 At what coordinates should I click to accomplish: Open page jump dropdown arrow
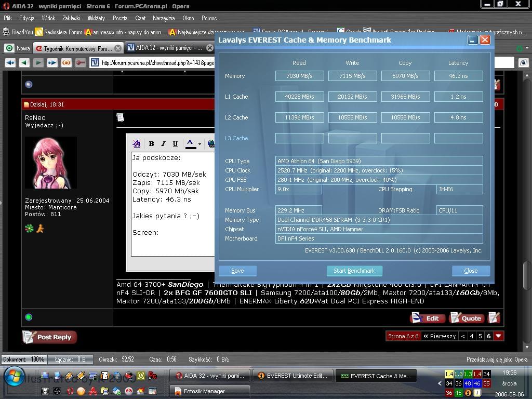tap(498, 336)
